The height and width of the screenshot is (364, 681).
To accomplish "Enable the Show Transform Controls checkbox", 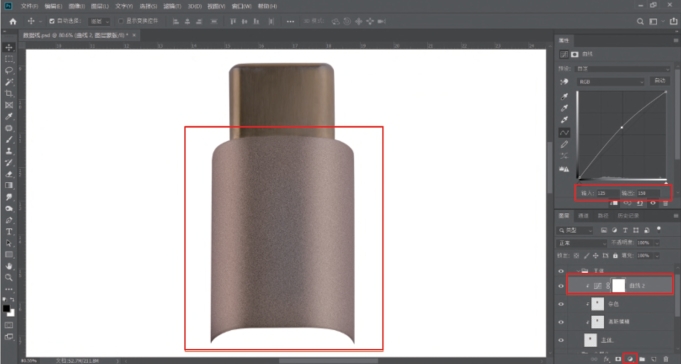I will pos(121,21).
